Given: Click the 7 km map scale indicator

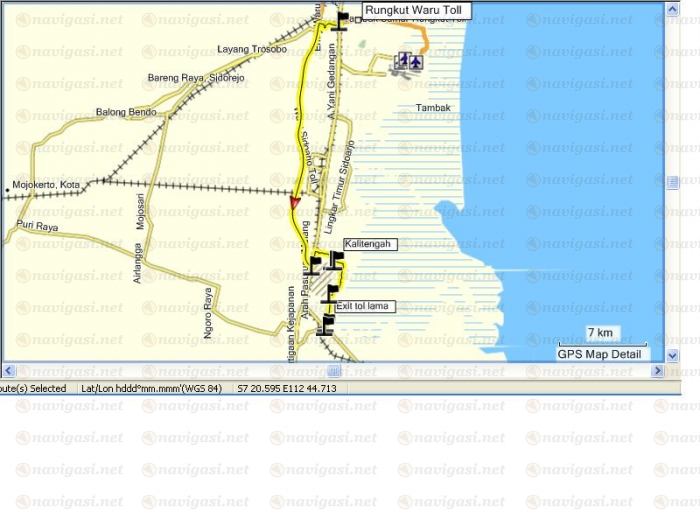Looking at the screenshot, I should [600, 333].
